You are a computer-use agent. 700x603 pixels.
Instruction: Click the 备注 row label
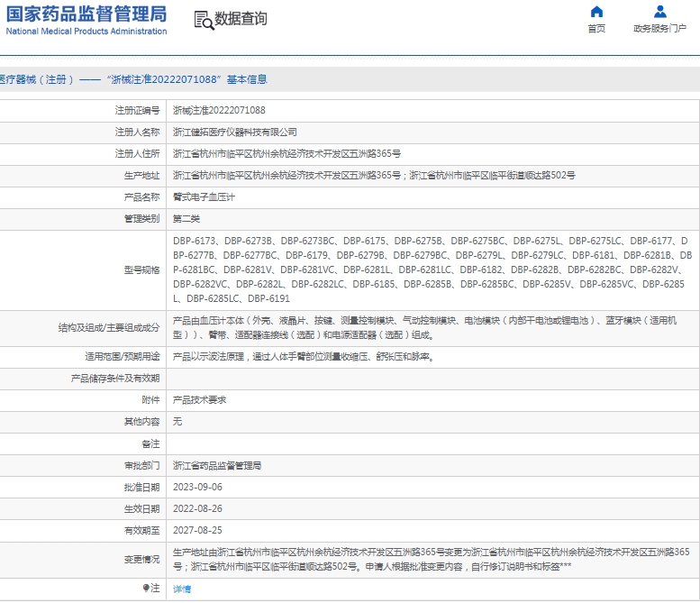150,444
